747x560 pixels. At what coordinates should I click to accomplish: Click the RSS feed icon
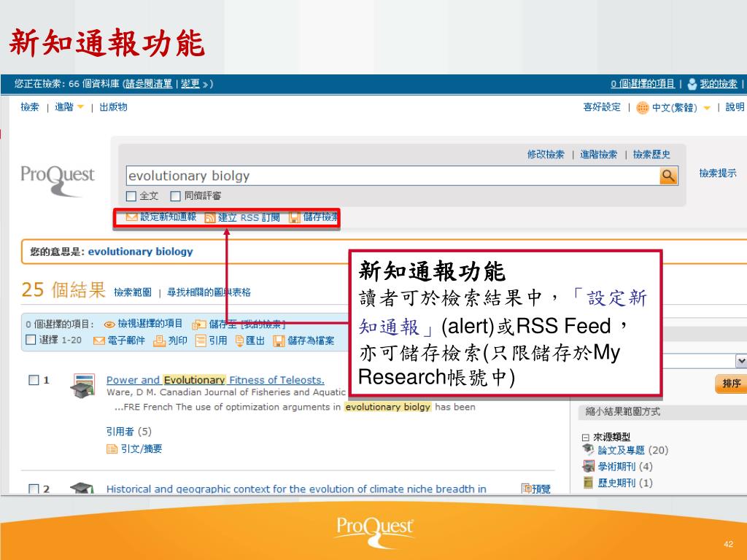(209, 217)
